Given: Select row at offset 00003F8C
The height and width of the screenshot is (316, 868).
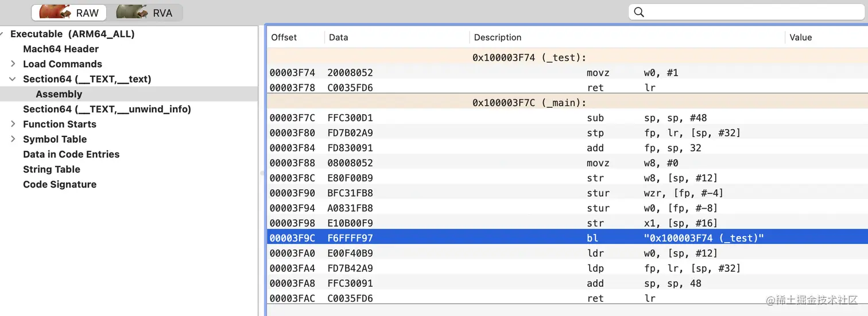Looking at the screenshot, I should [567, 178].
